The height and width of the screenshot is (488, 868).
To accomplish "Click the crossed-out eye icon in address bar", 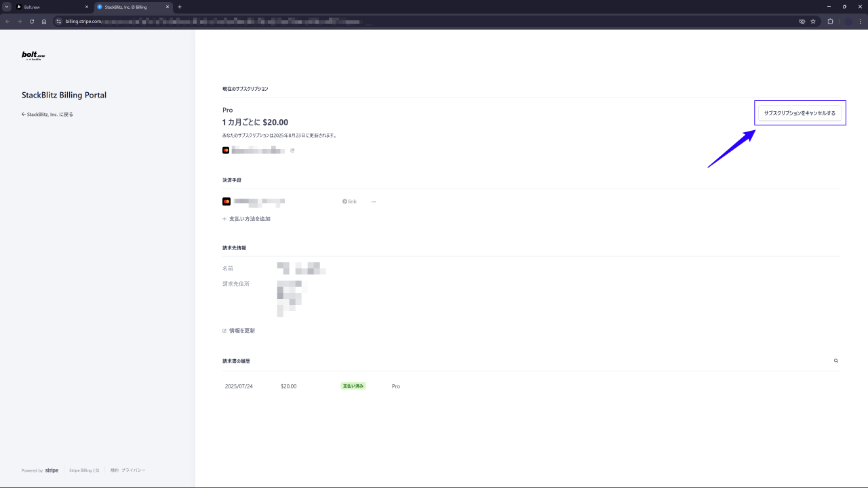I will [802, 21].
